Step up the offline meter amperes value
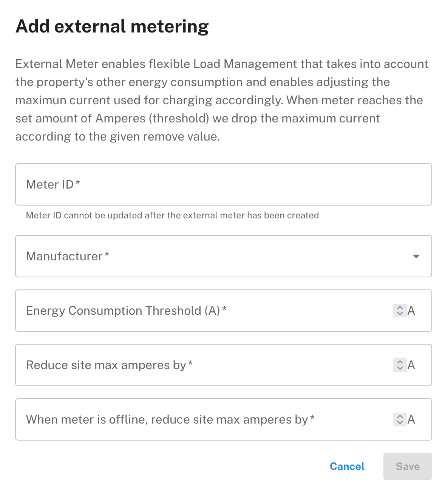448x498 pixels. [400, 416]
